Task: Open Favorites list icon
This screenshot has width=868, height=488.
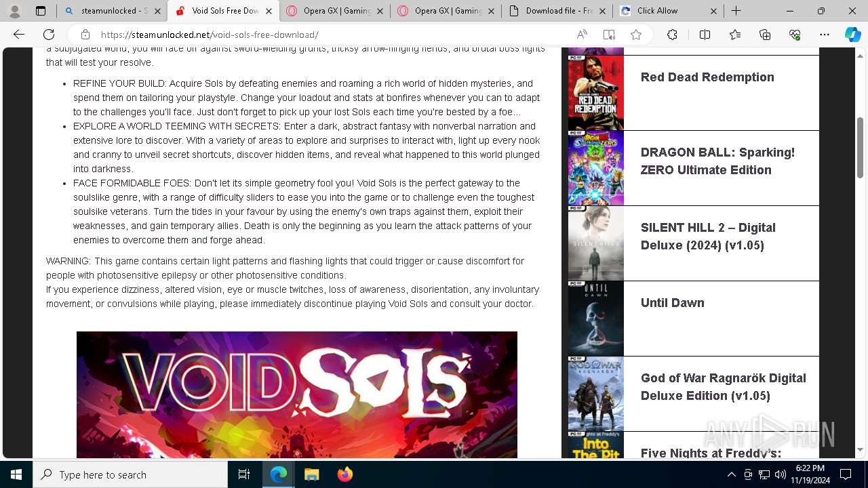Action: (735, 35)
